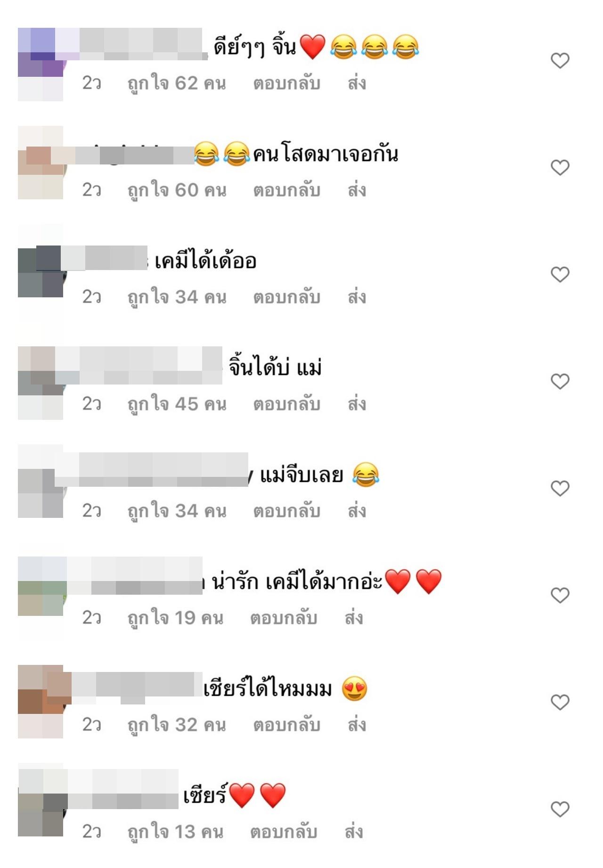Reply to the จิ้นได้บ่ แม่ comment
The width and height of the screenshot is (603, 868).
tap(286, 404)
